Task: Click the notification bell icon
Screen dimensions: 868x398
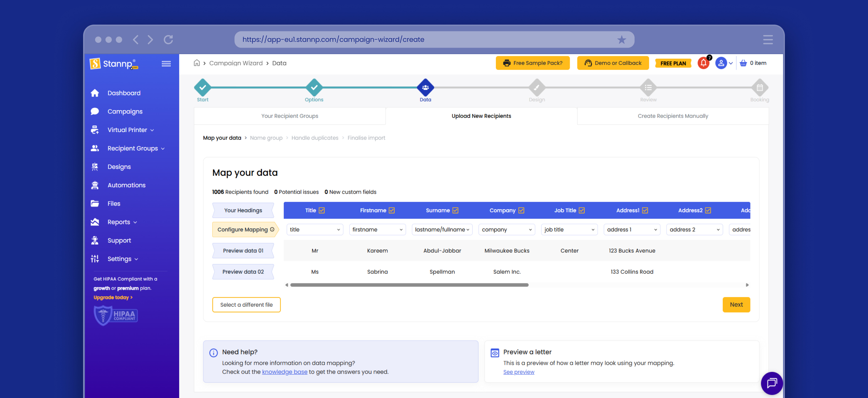Action: click(x=703, y=63)
